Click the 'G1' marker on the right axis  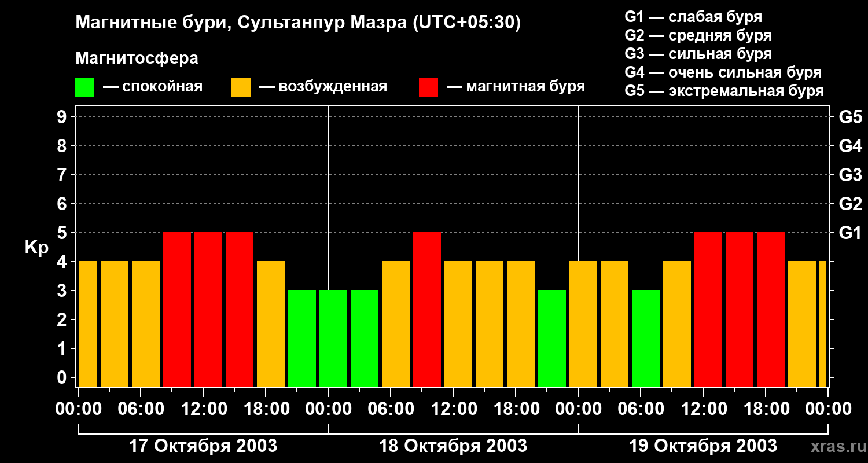[850, 233]
